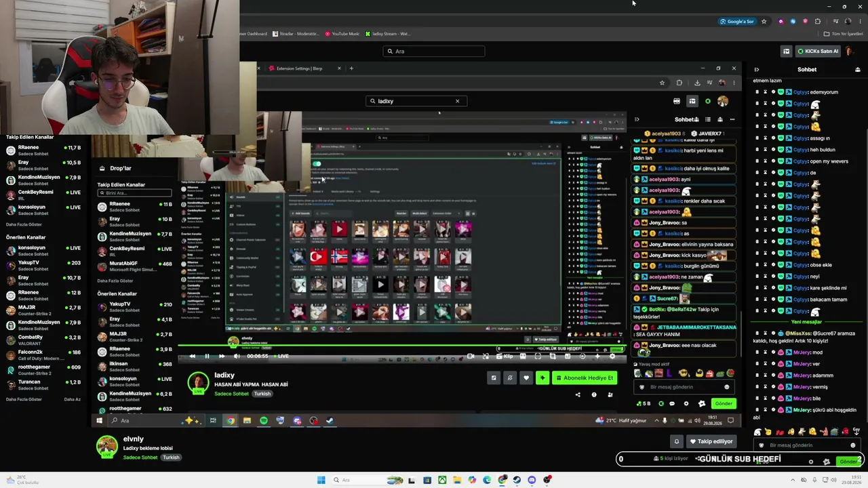Open Drop'lar in the streamed Kick sidebar
This screenshot has width=868, height=488.
coord(115,168)
